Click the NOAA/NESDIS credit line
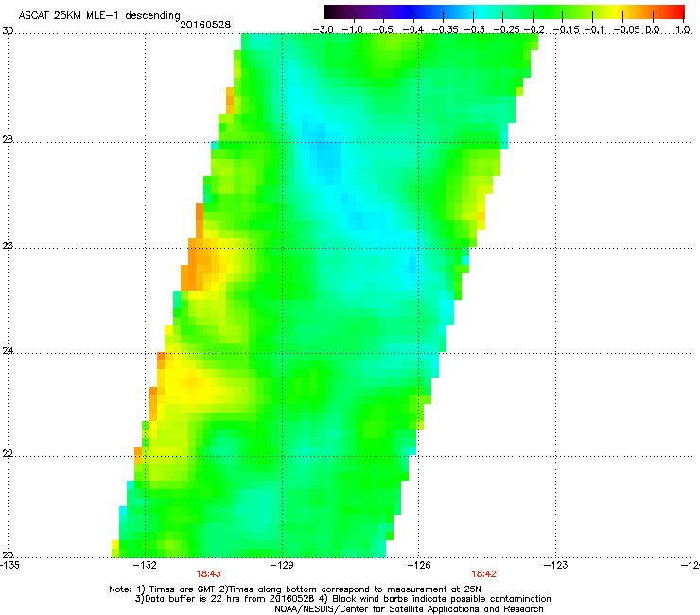This screenshot has height=615, width=700. (x=409, y=609)
